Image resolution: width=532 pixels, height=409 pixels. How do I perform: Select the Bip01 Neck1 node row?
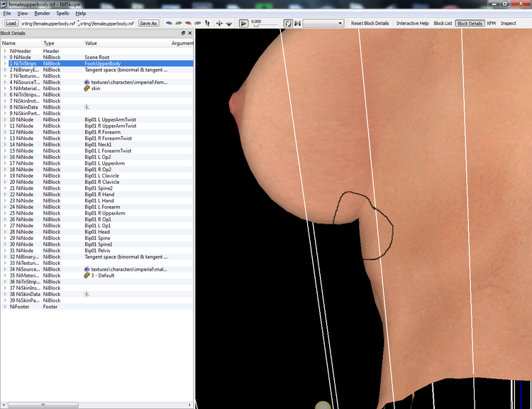coord(97,144)
